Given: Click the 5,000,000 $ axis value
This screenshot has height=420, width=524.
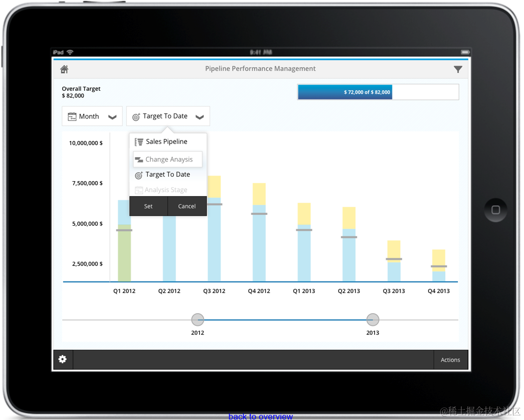Looking at the screenshot, I should (87, 224).
